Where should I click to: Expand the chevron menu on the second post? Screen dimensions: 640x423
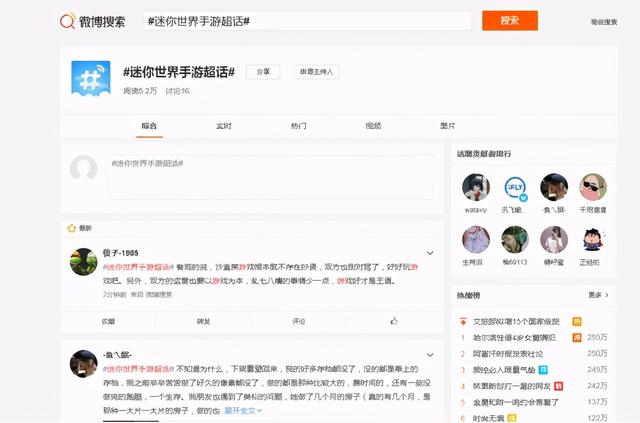click(430, 355)
